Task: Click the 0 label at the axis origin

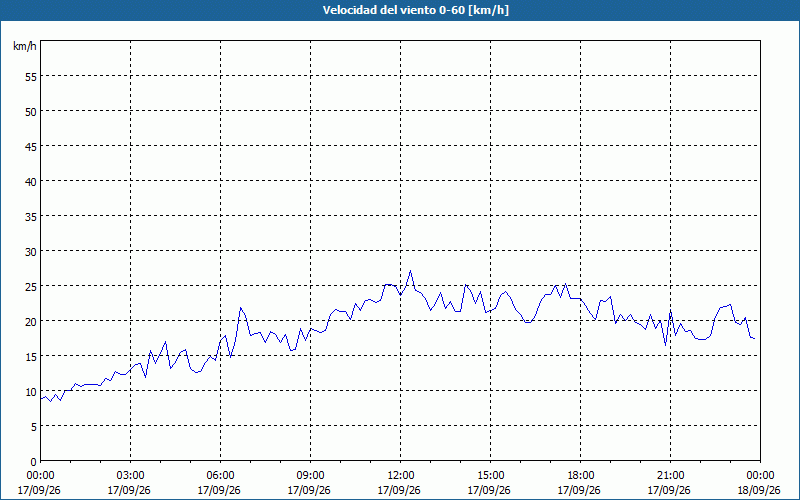Action: [34, 462]
